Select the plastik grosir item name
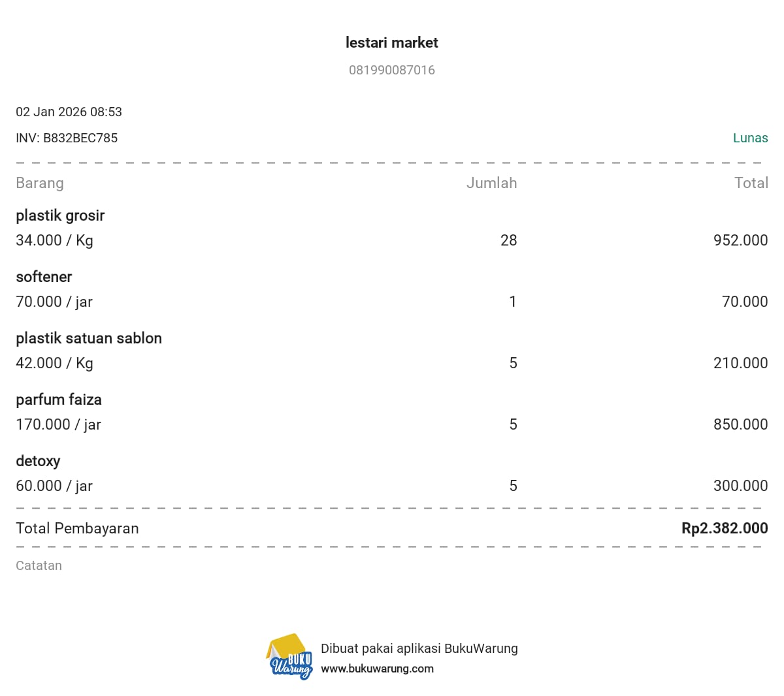Screen dimensions: 784x696 pyautogui.click(x=60, y=215)
